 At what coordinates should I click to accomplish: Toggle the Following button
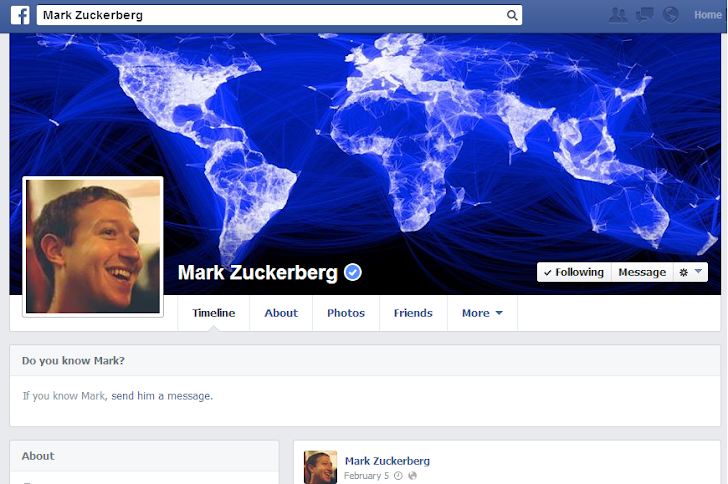[574, 272]
